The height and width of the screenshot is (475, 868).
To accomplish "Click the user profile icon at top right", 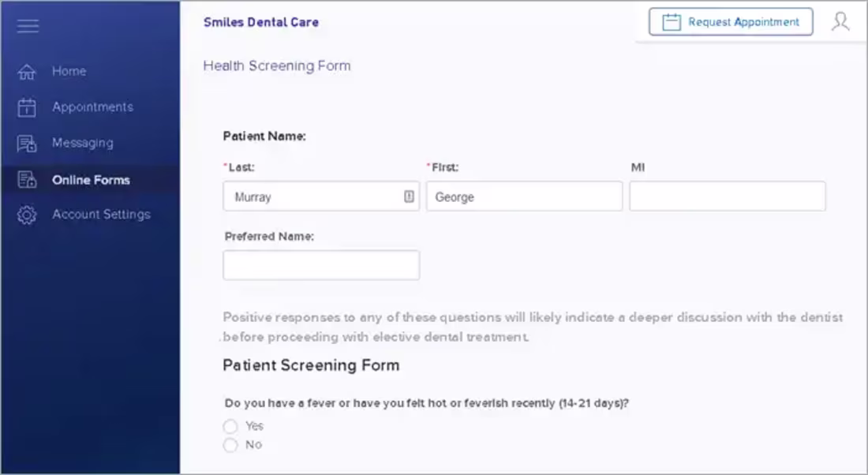I will tap(840, 21).
